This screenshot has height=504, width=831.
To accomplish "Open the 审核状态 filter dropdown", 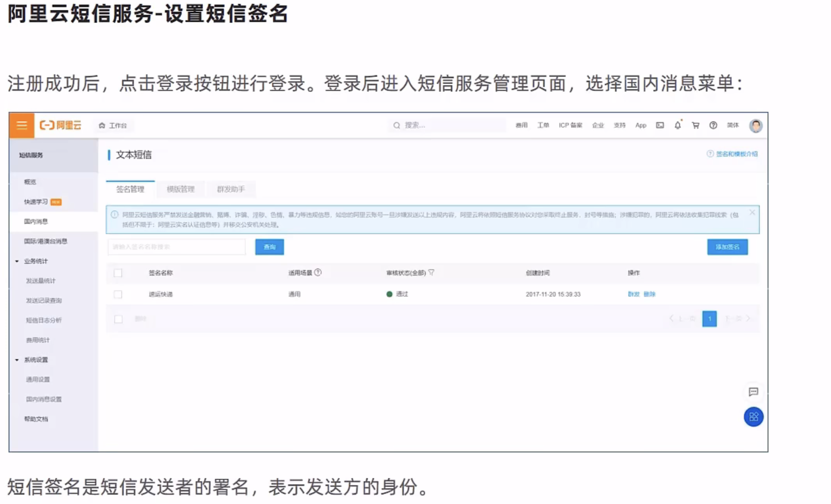I will click(x=431, y=272).
